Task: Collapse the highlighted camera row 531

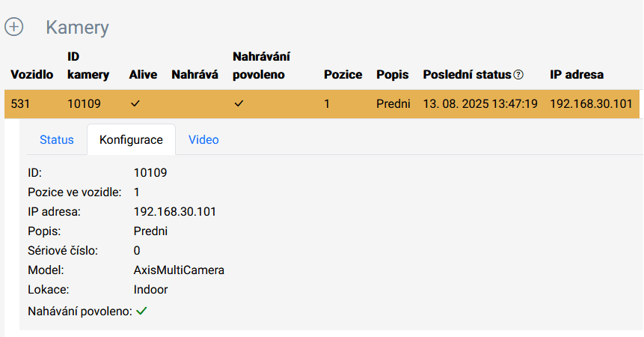Action: (322, 103)
